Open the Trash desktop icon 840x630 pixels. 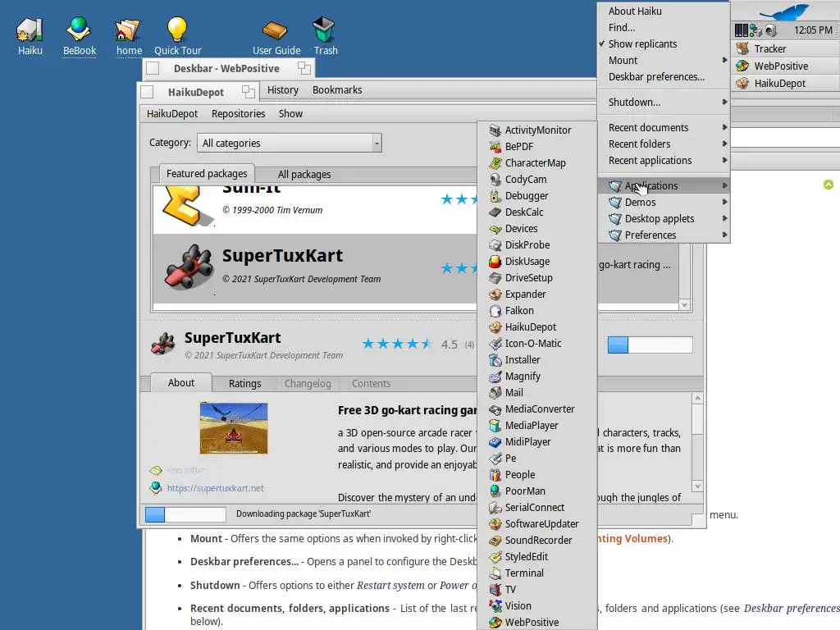[325, 36]
